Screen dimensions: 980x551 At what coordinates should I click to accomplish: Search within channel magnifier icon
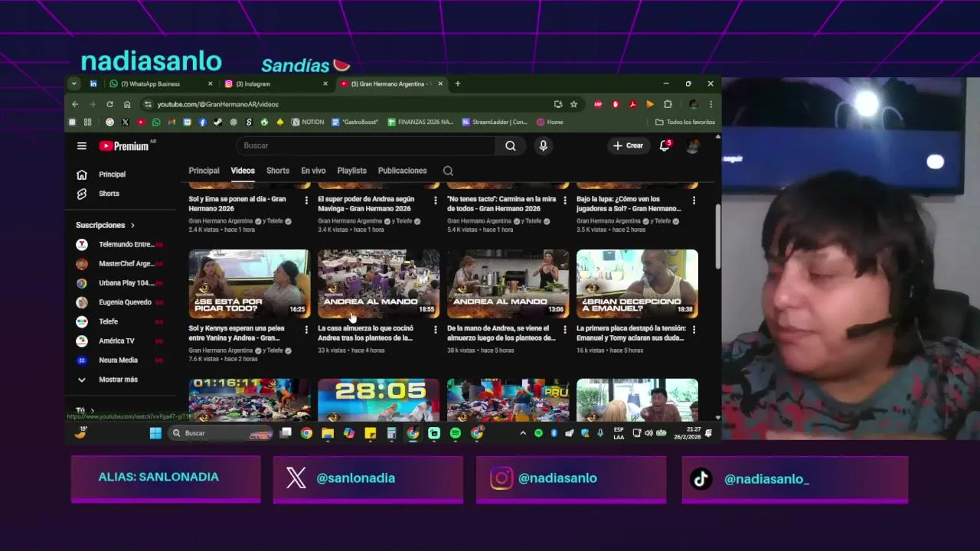click(448, 171)
